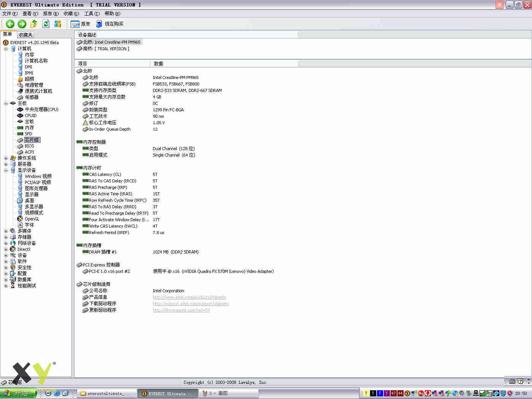Expand the 存储器 tree node
The height and width of the screenshot is (399, 532).
[x=6, y=237]
